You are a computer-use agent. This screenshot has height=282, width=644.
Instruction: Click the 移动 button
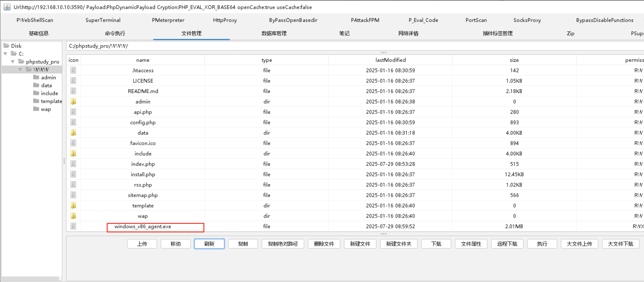[176, 244]
